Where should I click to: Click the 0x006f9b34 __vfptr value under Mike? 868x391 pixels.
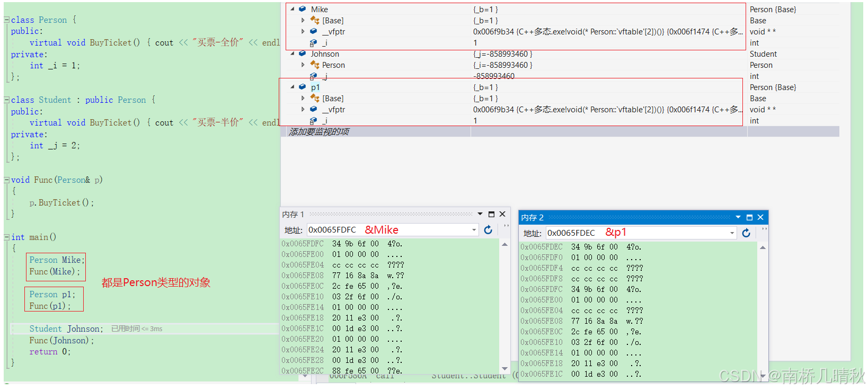pyautogui.click(x=608, y=31)
